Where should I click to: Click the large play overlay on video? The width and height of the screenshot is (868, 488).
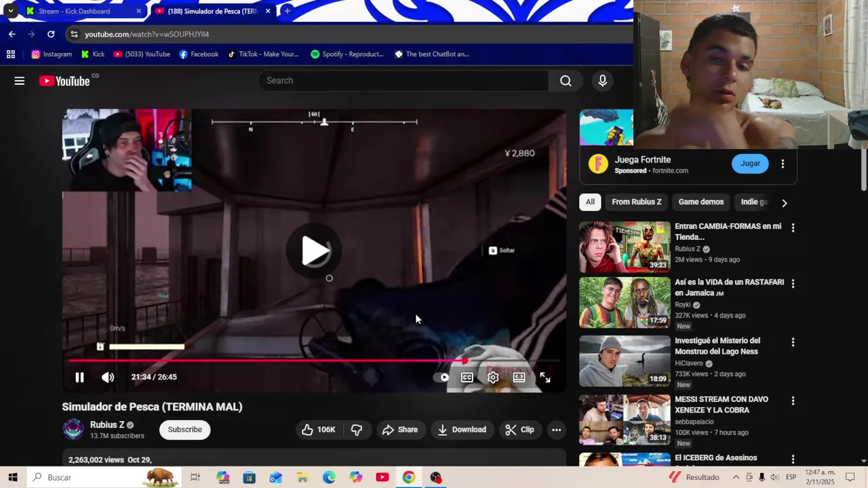tap(314, 251)
